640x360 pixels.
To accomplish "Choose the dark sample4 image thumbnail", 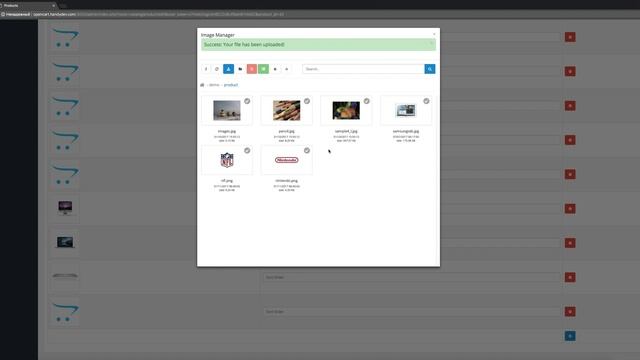I will click(346, 110).
